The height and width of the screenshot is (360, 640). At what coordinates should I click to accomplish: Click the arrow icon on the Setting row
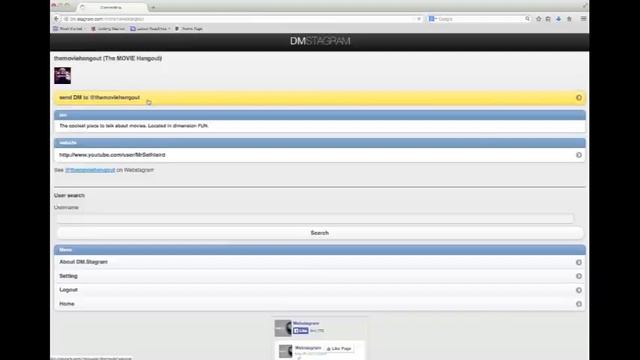(579, 276)
